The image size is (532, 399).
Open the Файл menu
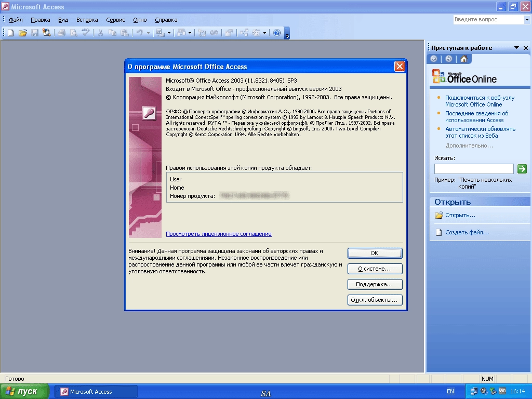click(x=16, y=20)
